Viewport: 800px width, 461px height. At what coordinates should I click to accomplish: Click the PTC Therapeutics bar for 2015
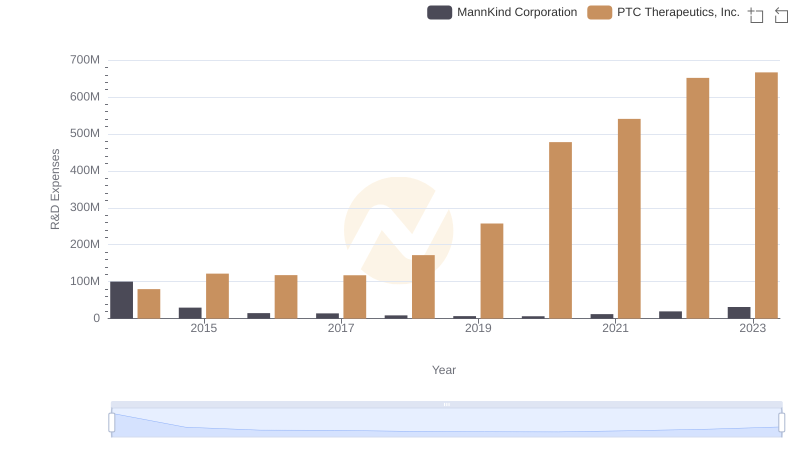[217, 296]
